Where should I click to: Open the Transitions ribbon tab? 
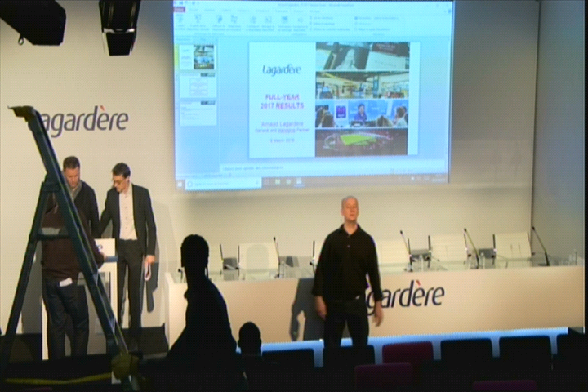243,11
